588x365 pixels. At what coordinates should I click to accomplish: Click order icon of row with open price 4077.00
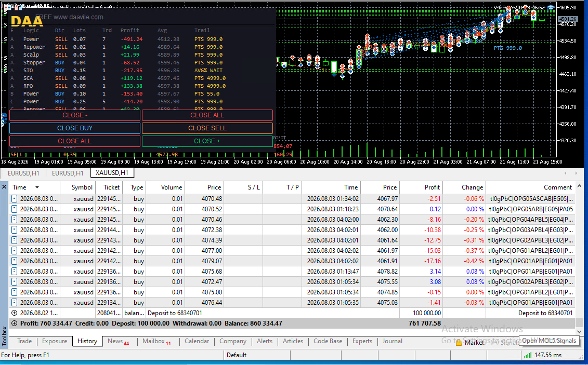pyautogui.click(x=14, y=251)
